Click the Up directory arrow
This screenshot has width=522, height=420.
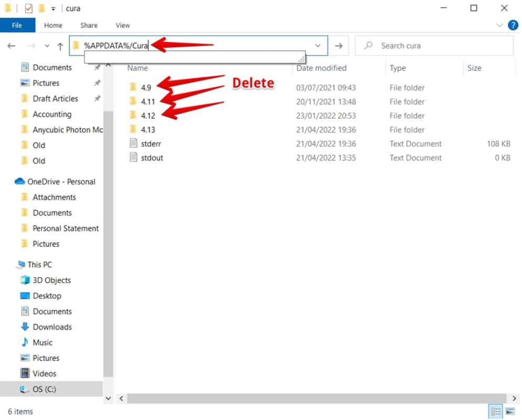point(60,46)
